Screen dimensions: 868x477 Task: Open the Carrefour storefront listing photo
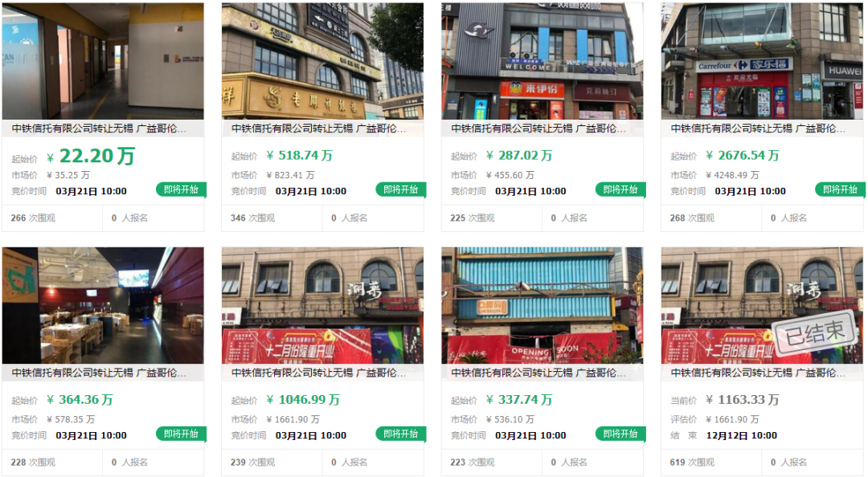click(762, 61)
